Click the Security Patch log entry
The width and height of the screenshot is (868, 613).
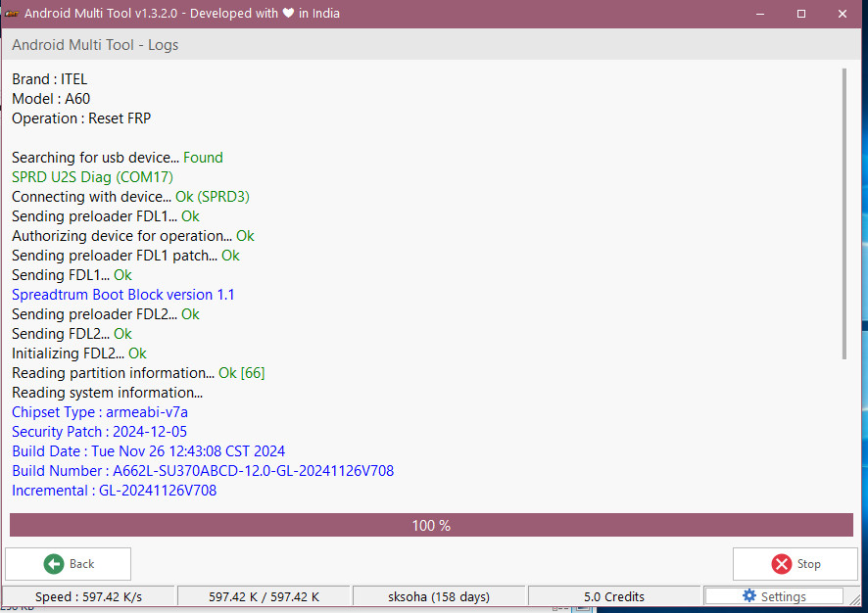(x=99, y=432)
